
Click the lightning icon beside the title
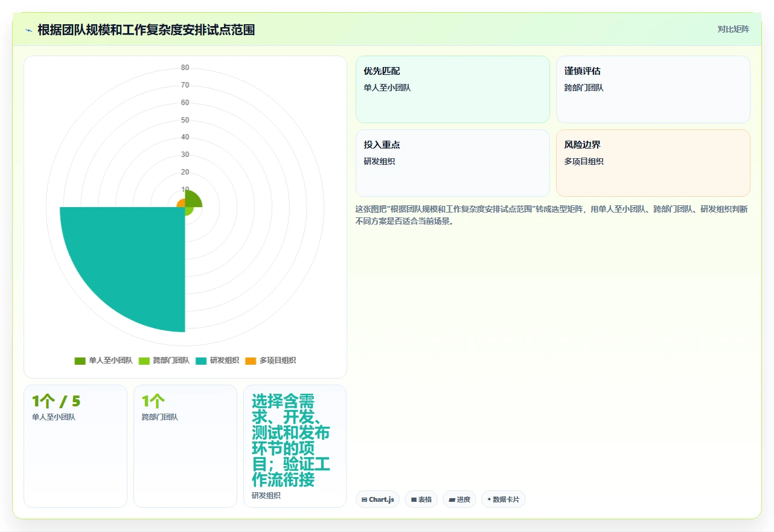click(28, 30)
